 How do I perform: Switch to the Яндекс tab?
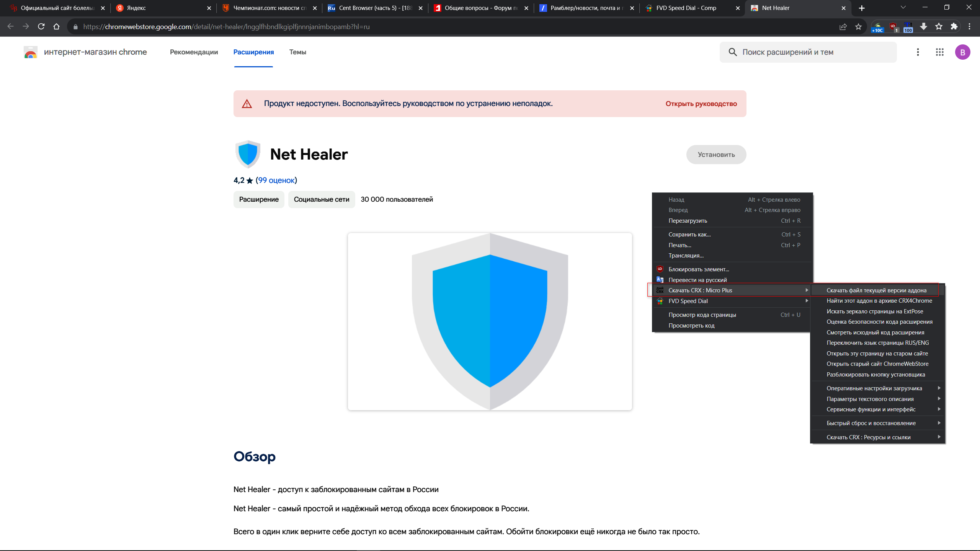click(163, 8)
